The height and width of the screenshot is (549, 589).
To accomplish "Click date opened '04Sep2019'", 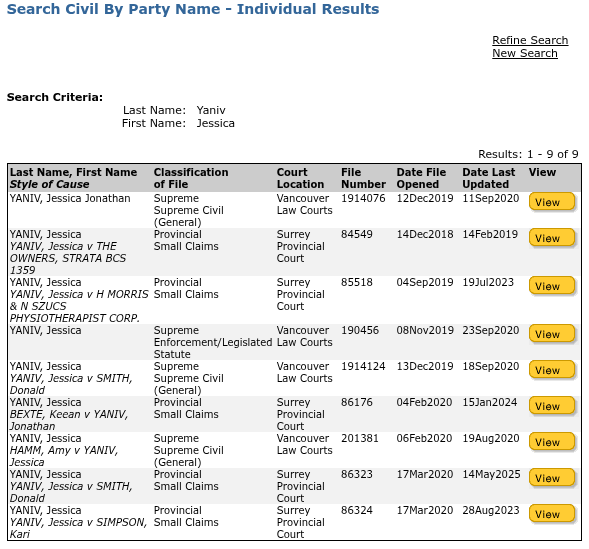I will click(x=425, y=282).
